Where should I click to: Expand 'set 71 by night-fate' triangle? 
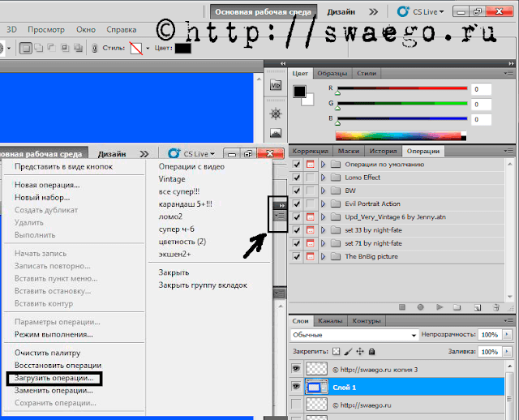(324, 243)
